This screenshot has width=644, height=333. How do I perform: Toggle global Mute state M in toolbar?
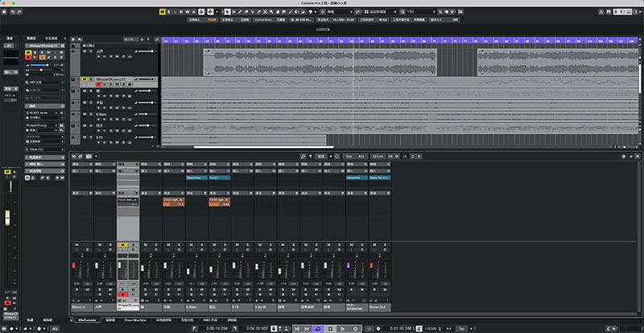tap(162, 12)
